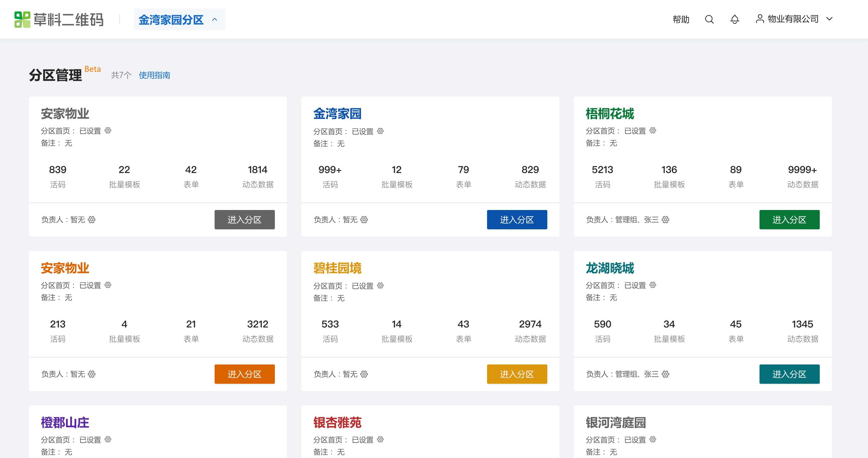Edit 负责人 gear in 龙湖晓城 card
The width and height of the screenshot is (868, 458).
pos(665,374)
